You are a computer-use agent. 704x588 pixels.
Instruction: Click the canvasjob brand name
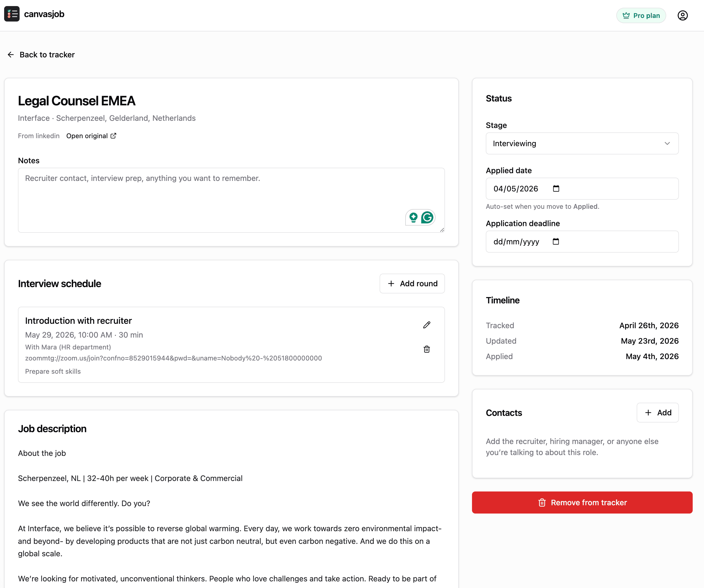pos(44,14)
